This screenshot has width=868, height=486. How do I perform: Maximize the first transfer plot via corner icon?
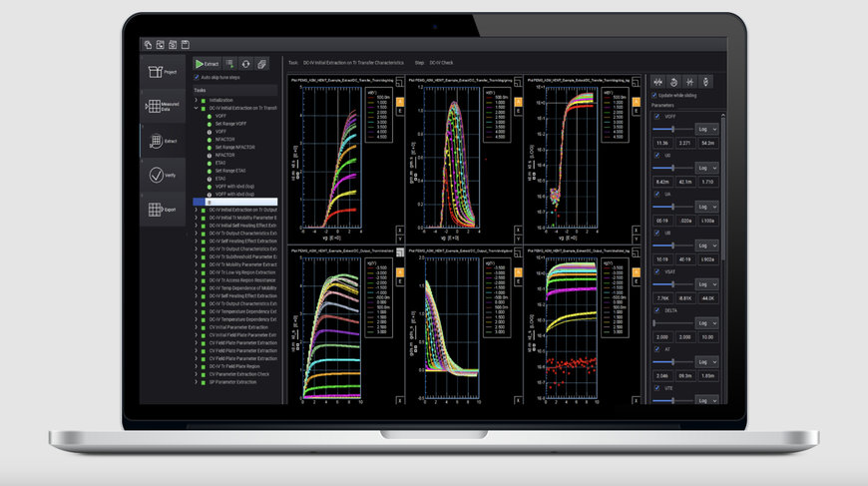(x=400, y=83)
